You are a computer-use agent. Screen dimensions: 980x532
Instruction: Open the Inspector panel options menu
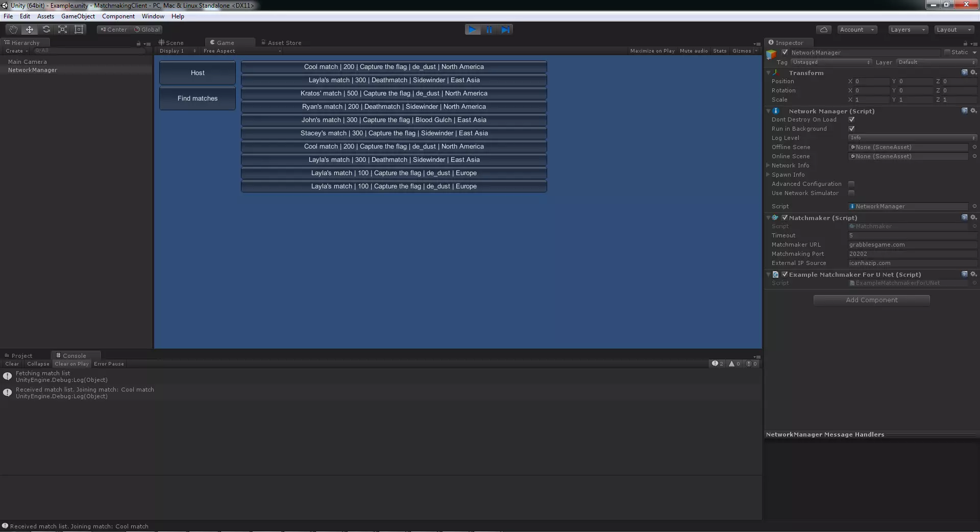pos(973,43)
